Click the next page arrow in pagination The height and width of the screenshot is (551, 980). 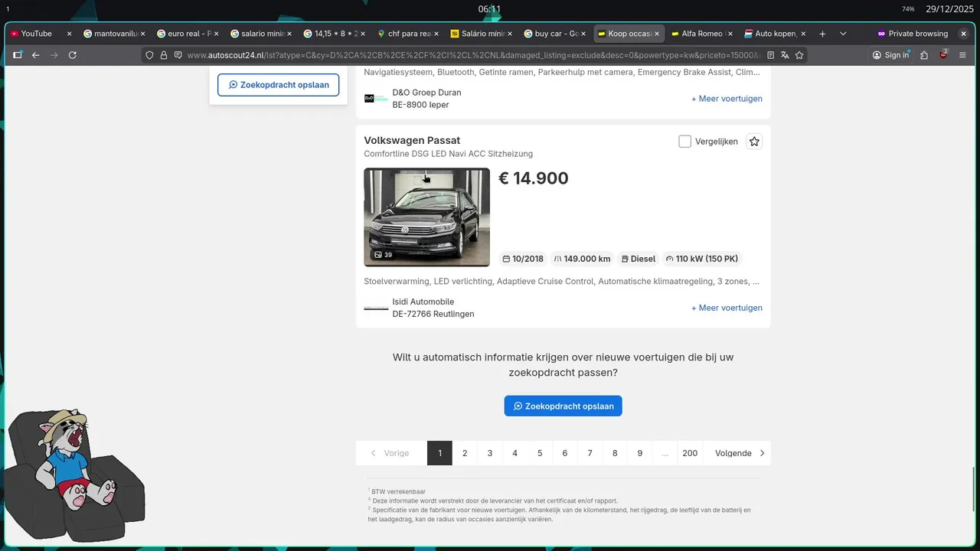click(762, 453)
